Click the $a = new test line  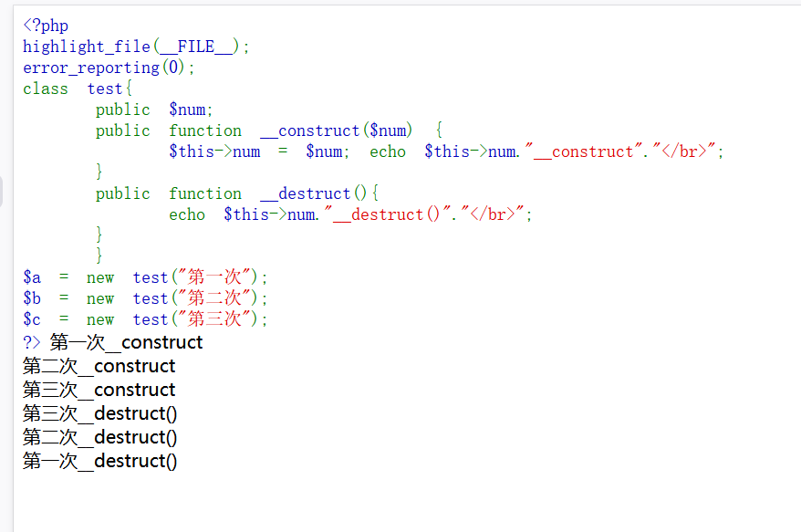click(146, 277)
